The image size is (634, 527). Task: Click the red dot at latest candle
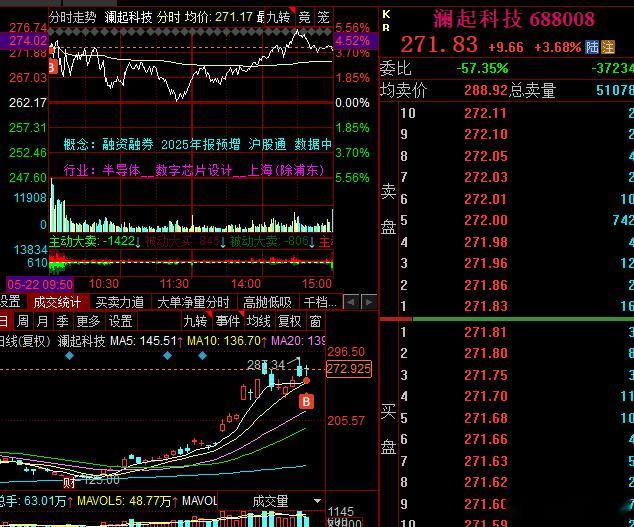pyautogui.click(x=306, y=381)
